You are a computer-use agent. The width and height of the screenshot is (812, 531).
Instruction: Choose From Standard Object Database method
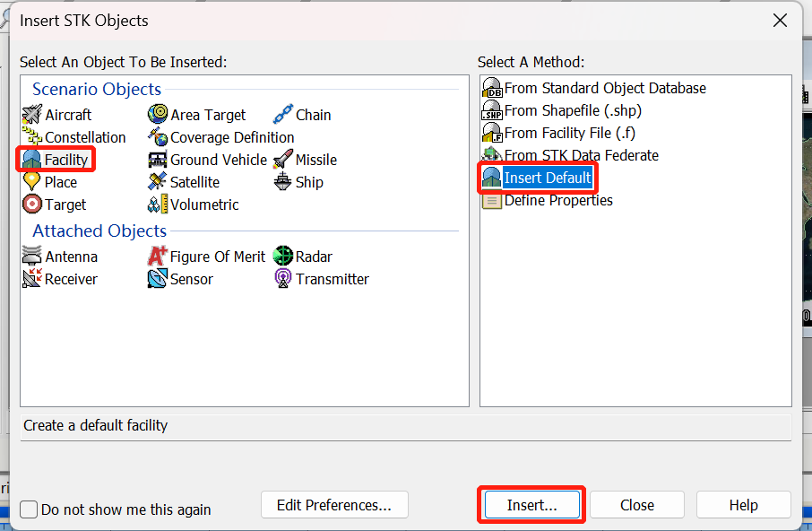pos(492,88)
